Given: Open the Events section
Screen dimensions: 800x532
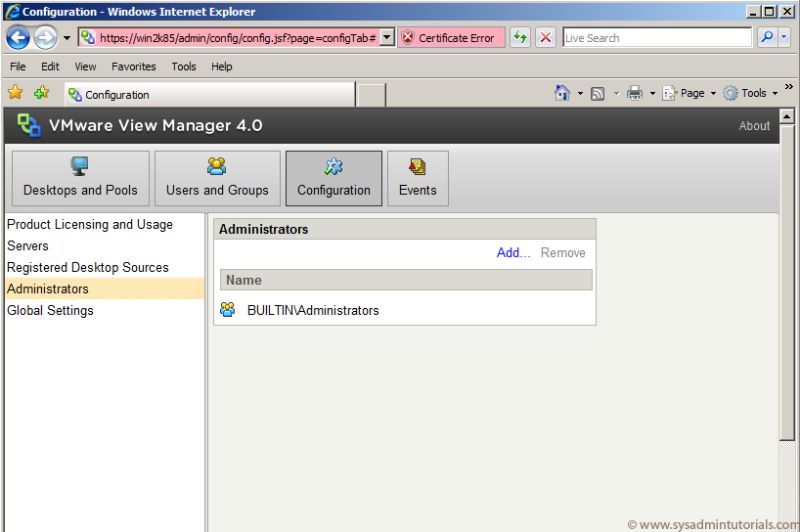Looking at the screenshot, I should (x=418, y=179).
